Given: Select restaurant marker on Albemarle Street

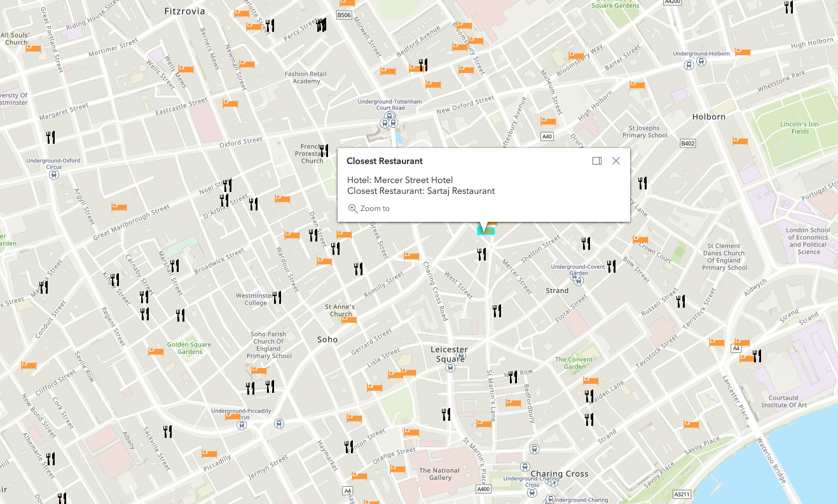Looking at the screenshot, I should [x=52, y=459].
